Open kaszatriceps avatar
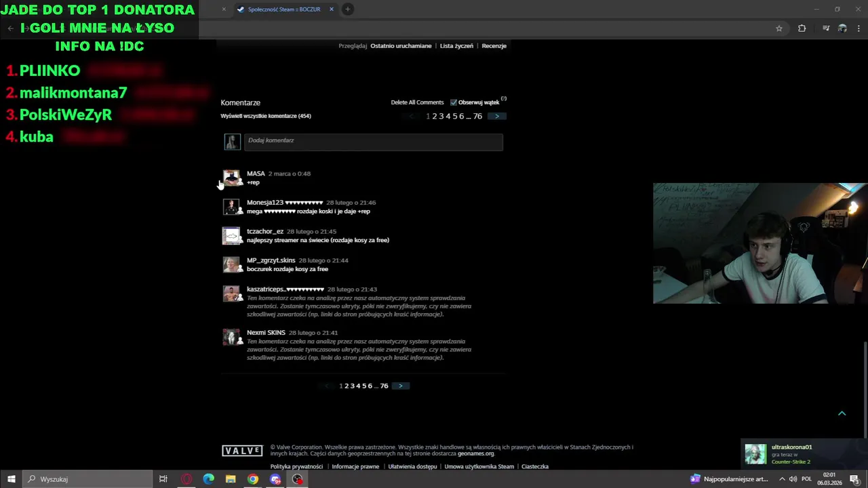Screen dimensions: 868x488 point(232,293)
